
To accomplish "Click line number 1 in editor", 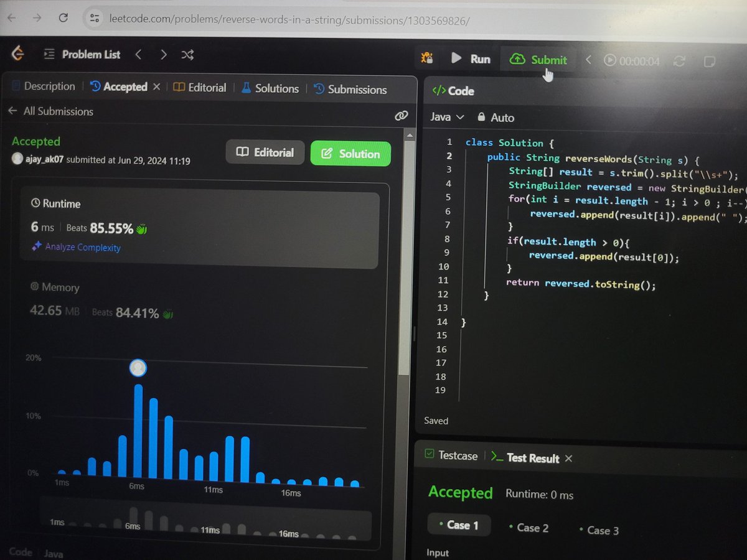I will click(x=448, y=142).
